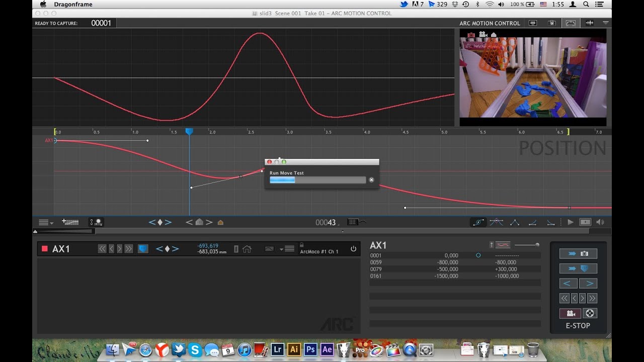Click the AX1 curve display mode button
This screenshot has height=362, width=644.
pyautogui.click(x=269, y=249)
